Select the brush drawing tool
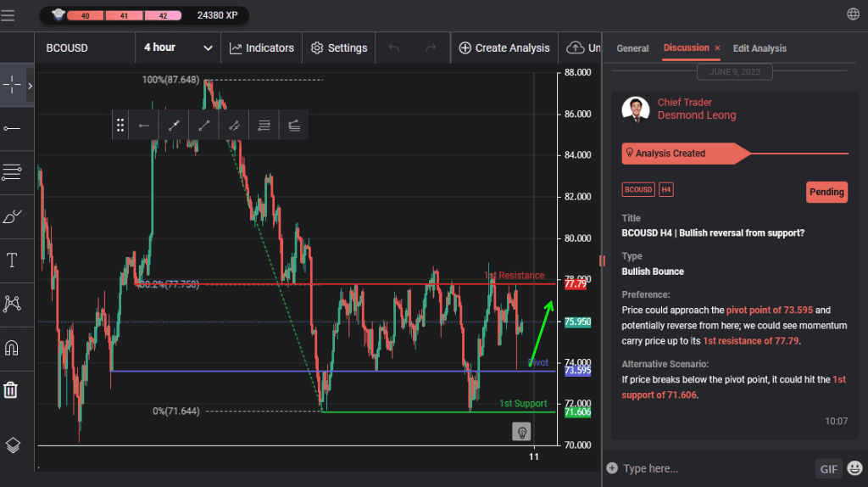This screenshot has height=487, width=868. 12,216
